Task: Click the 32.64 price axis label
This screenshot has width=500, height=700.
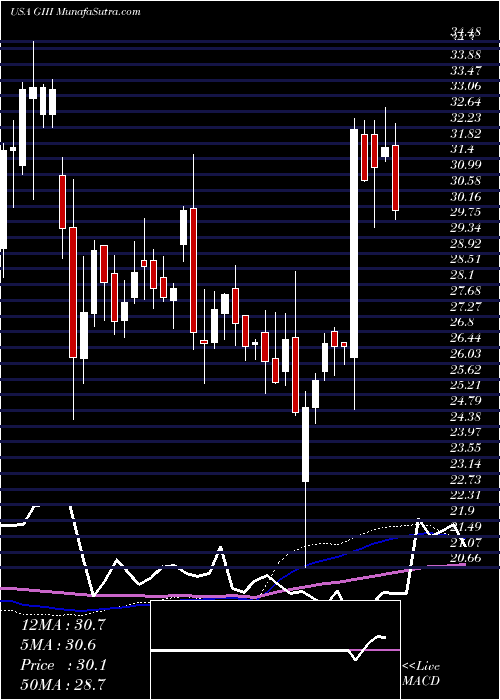Action: pyautogui.click(x=466, y=102)
